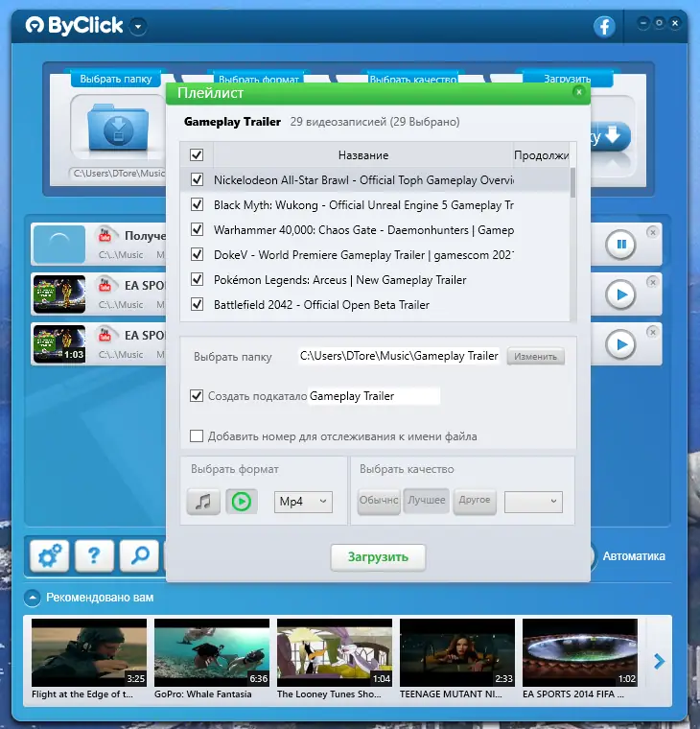This screenshot has height=729, width=700.
Task: Open TEENAGE MUTANT NINJA thumbnail
Action: pos(456,652)
